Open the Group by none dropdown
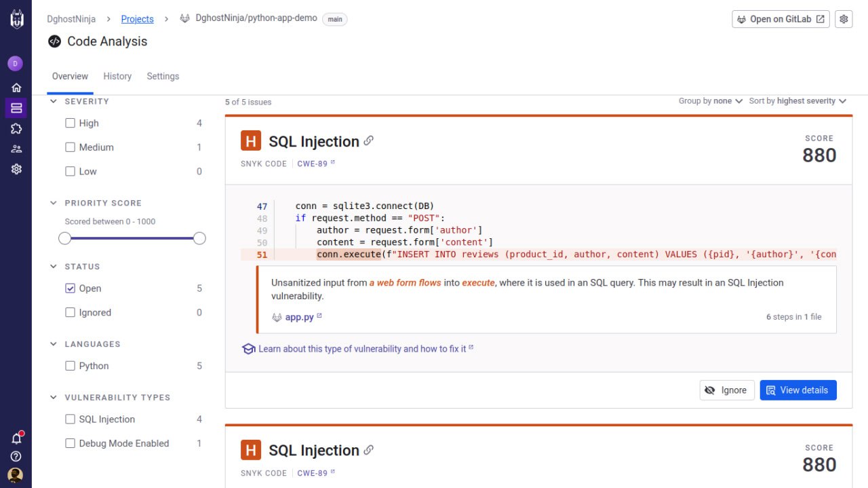Screen dimensions: 868x488 coord(711,101)
